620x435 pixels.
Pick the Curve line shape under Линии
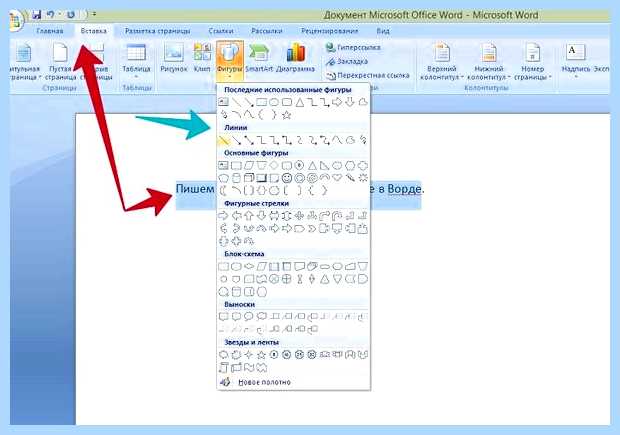[337, 140]
